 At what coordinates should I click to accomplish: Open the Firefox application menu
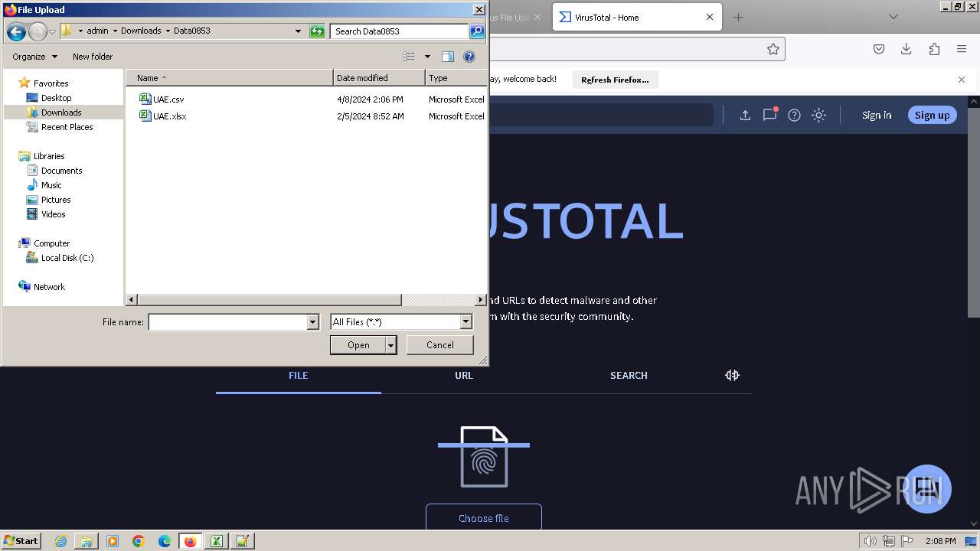click(962, 49)
